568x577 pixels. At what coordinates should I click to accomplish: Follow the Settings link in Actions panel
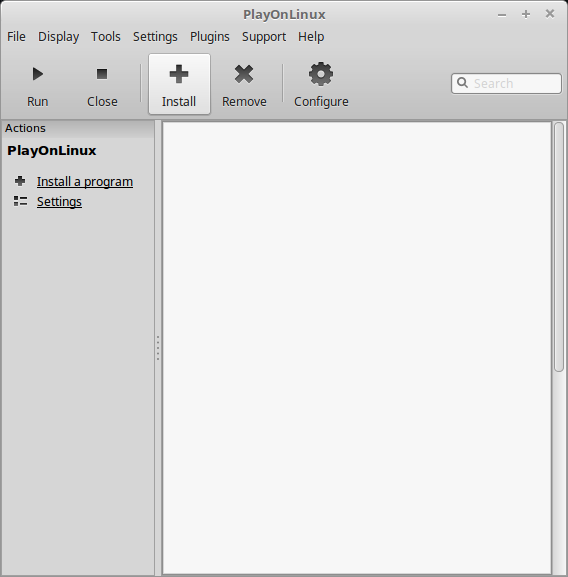(x=59, y=201)
